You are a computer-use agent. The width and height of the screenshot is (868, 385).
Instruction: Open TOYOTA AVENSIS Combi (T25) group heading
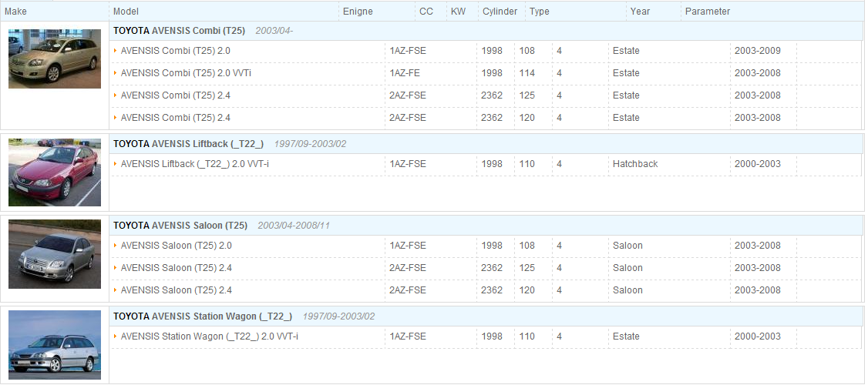[x=179, y=31]
